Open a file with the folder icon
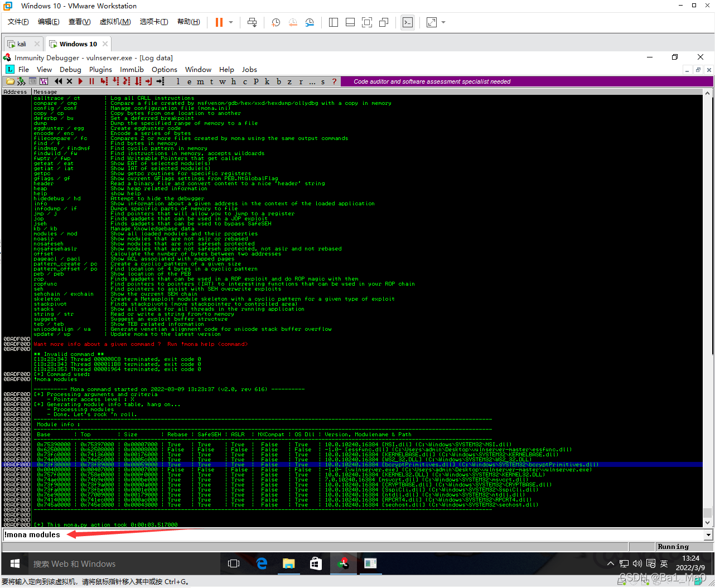 point(10,81)
